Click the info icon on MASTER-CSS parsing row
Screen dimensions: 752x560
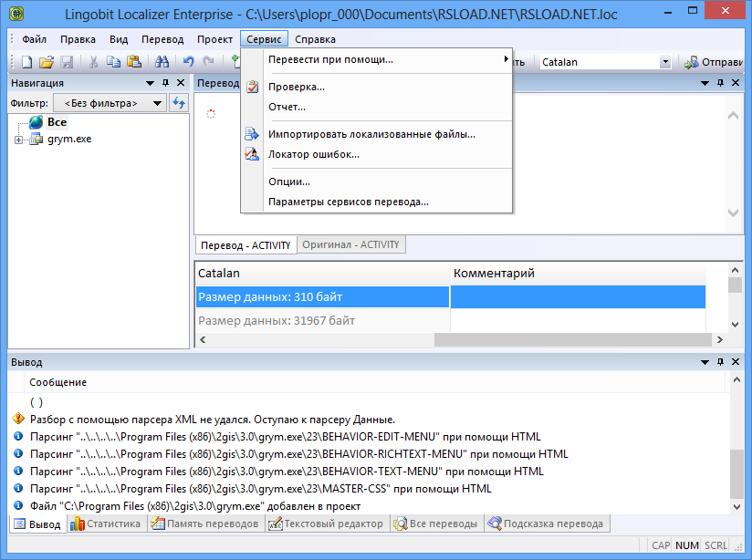(x=18, y=488)
